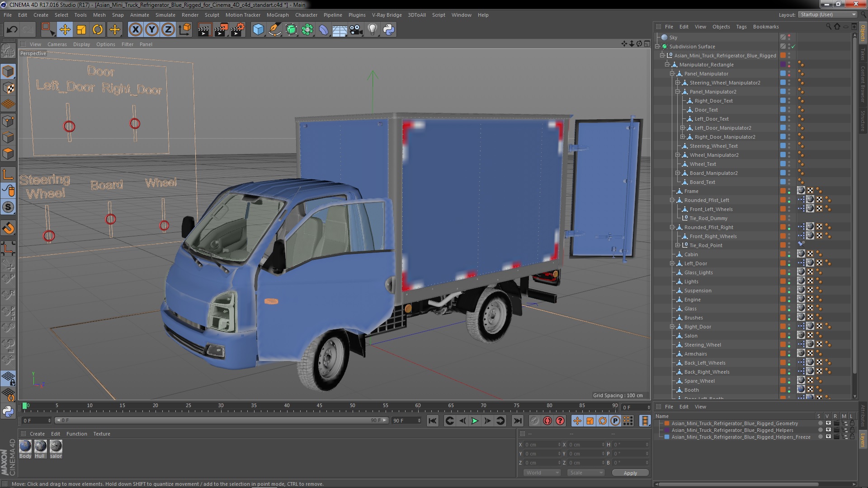This screenshot has height=488, width=868.
Task: Toggle Sky object visibility dots
Action: 789,38
